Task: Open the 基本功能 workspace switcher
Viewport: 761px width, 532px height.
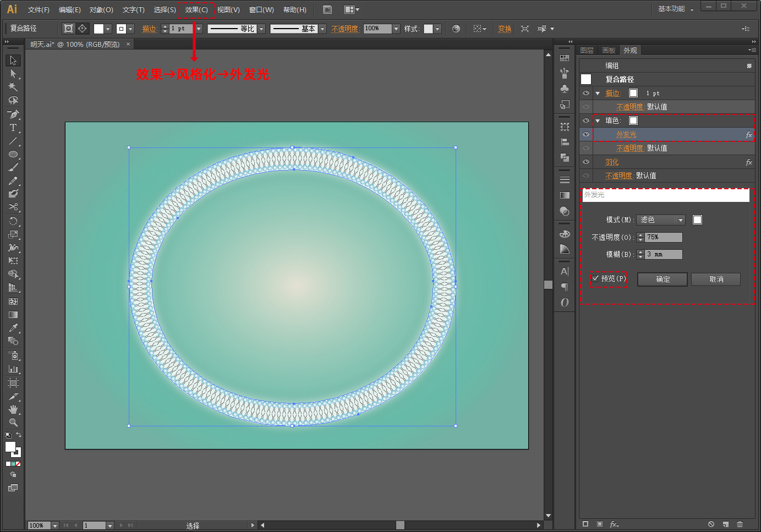Action: (675, 9)
